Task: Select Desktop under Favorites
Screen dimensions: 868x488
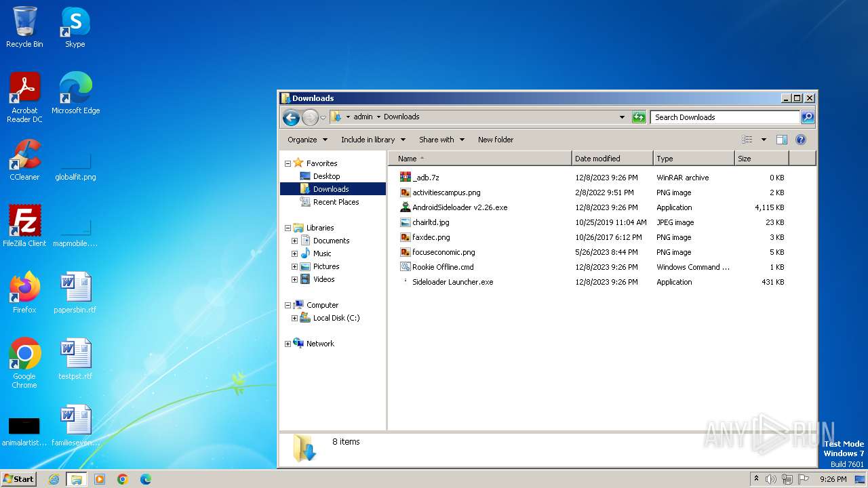Action: coord(326,176)
